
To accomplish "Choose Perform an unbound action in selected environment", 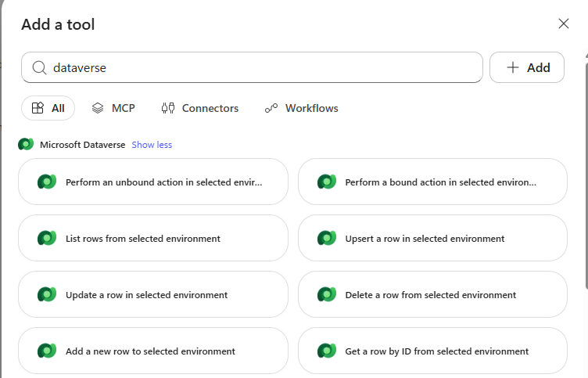I will pos(153,182).
